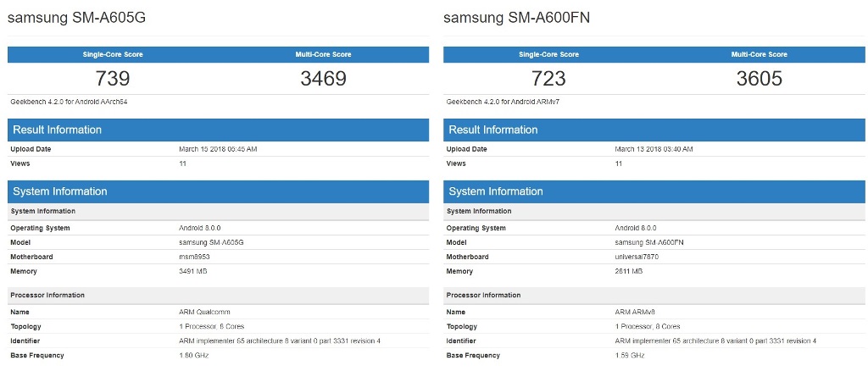This screenshot has width=868, height=371.
Task: Click 'Geekbench 4.2.0 for Android AArch64' text
Action: click(x=70, y=102)
